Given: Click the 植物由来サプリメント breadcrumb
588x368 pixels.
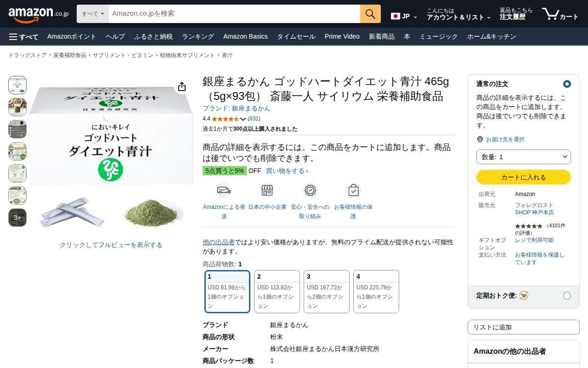Looking at the screenshot, I should pos(187,55).
